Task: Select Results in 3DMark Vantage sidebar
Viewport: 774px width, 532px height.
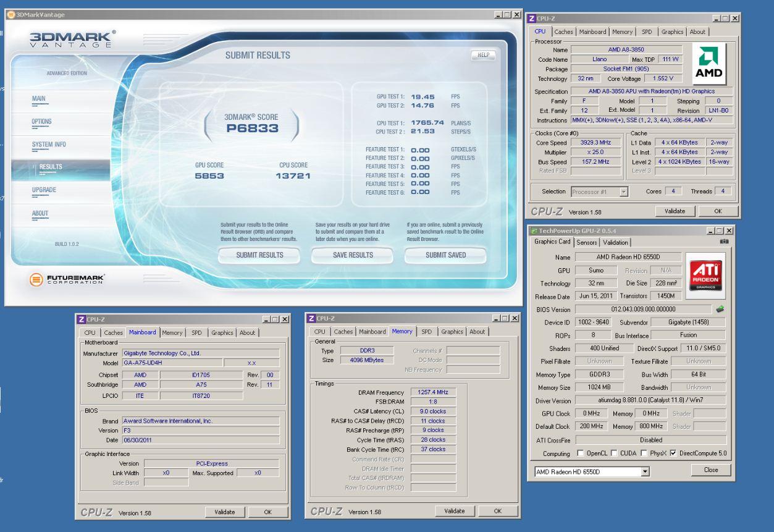Action: (x=51, y=167)
